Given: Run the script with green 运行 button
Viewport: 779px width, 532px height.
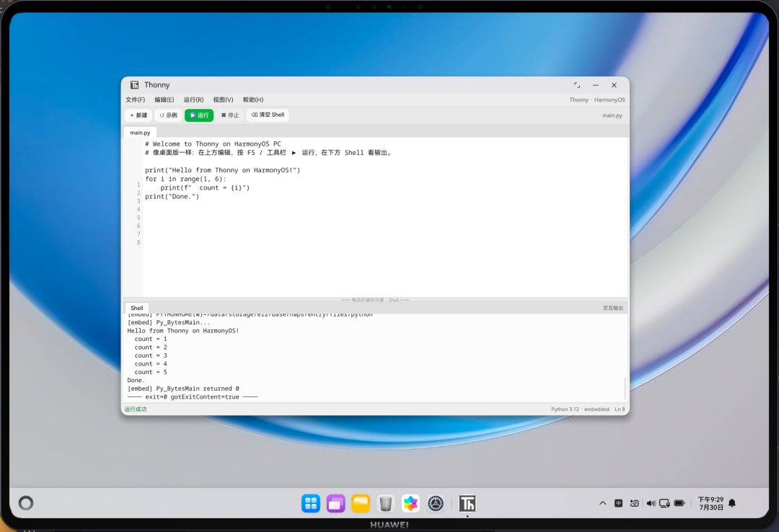Looking at the screenshot, I should (199, 115).
